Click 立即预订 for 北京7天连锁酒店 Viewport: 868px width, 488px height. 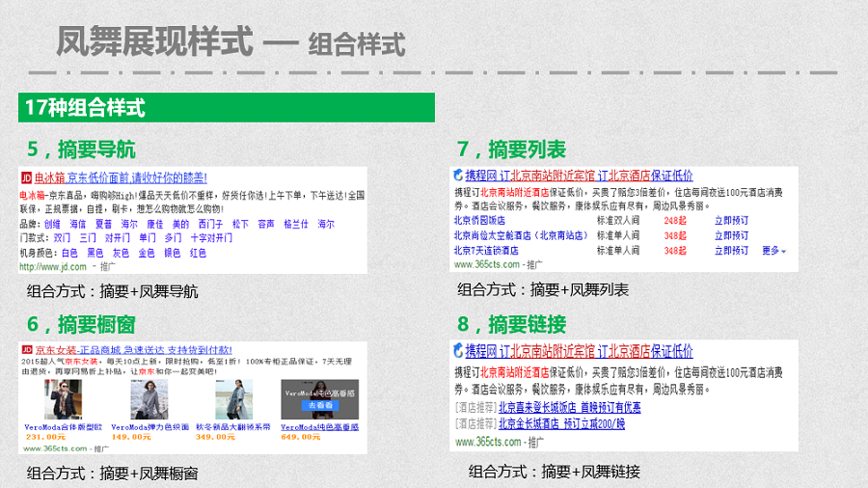[x=730, y=251]
